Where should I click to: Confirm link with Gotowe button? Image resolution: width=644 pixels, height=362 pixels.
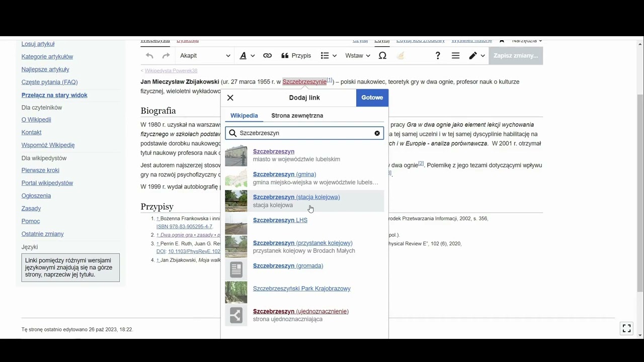point(372,98)
